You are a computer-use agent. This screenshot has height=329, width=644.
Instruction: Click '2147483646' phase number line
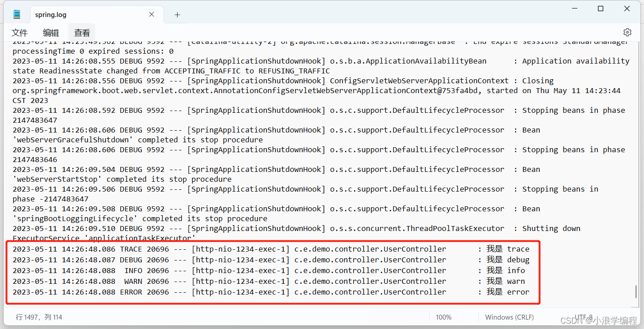point(35,159)
